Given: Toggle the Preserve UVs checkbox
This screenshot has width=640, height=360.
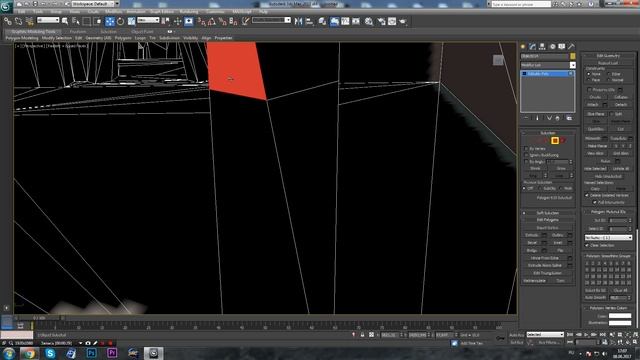Looking at the screenshot, I should click(589, 89).
